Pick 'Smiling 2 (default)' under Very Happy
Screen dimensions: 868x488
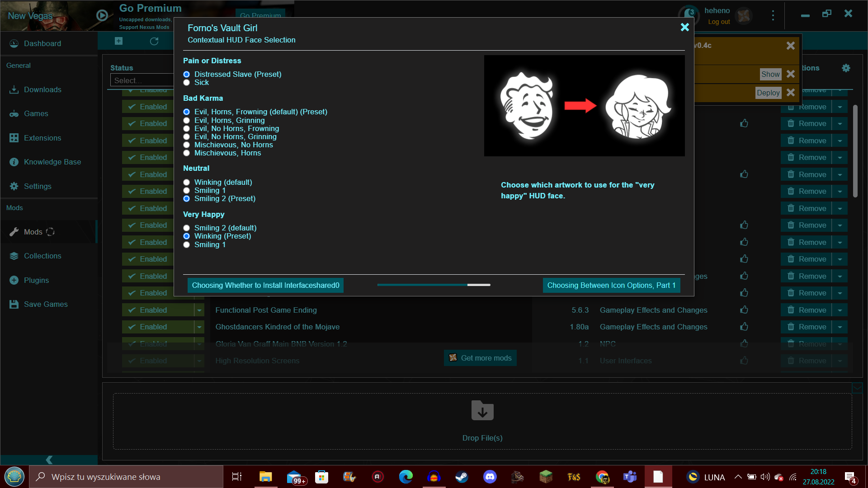pos(186,228)
